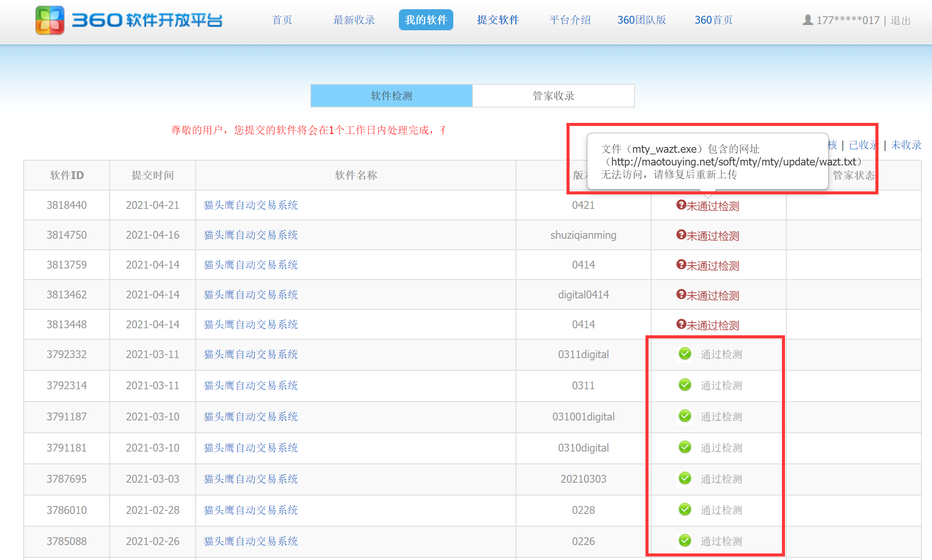Viewport: 932px width, 560px height.
Task: Open 最新收录 in the top navigation
Action: (x=354, y=20)
